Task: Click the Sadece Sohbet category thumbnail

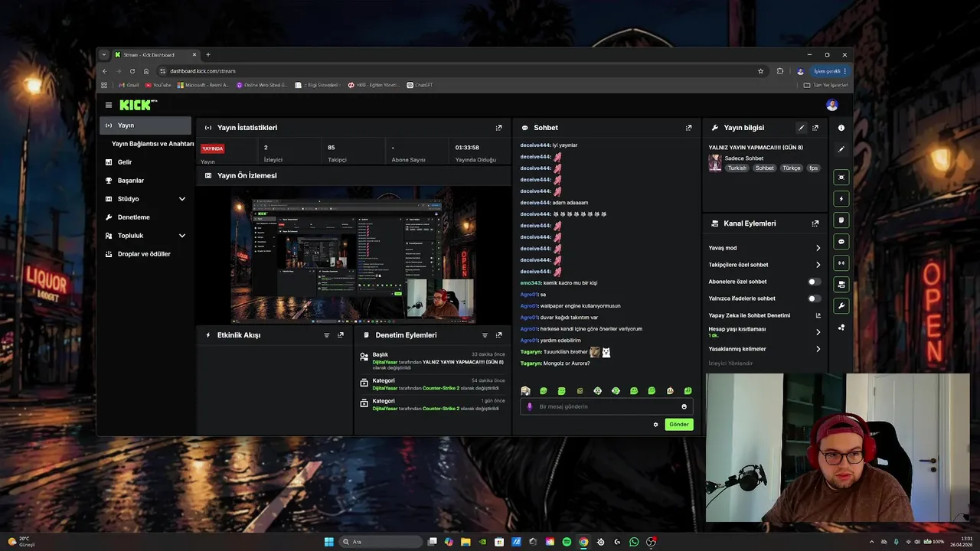Action: pyautogui.click(x=715, y=163)
